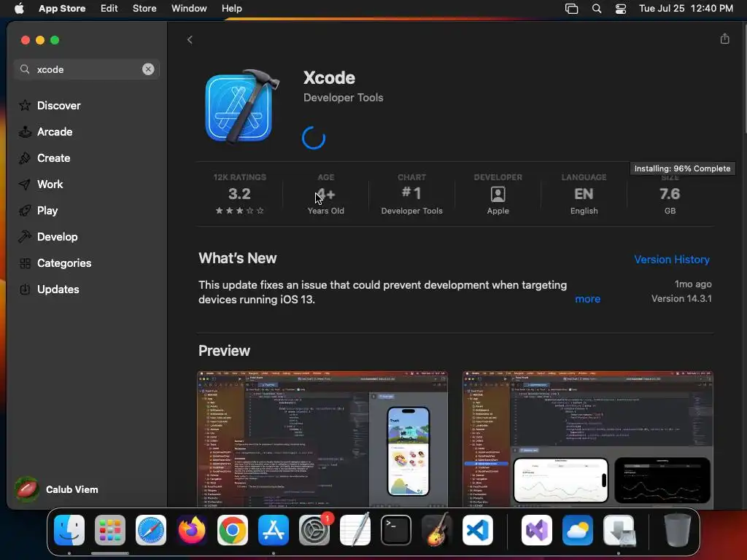Open Apple developer info icon
The height and width of the screenshot is (560, 747).
[x=498, y=194]
